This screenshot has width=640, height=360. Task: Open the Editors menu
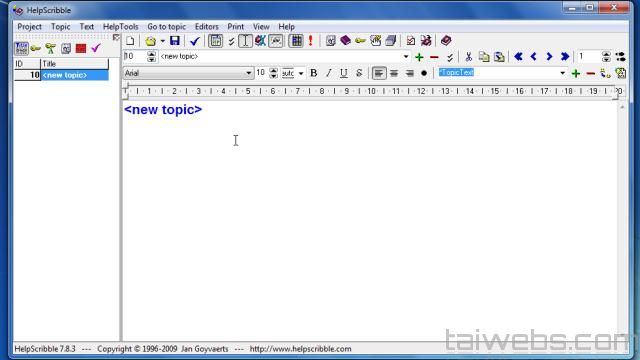pyautogui.click(x=207, y=27)
